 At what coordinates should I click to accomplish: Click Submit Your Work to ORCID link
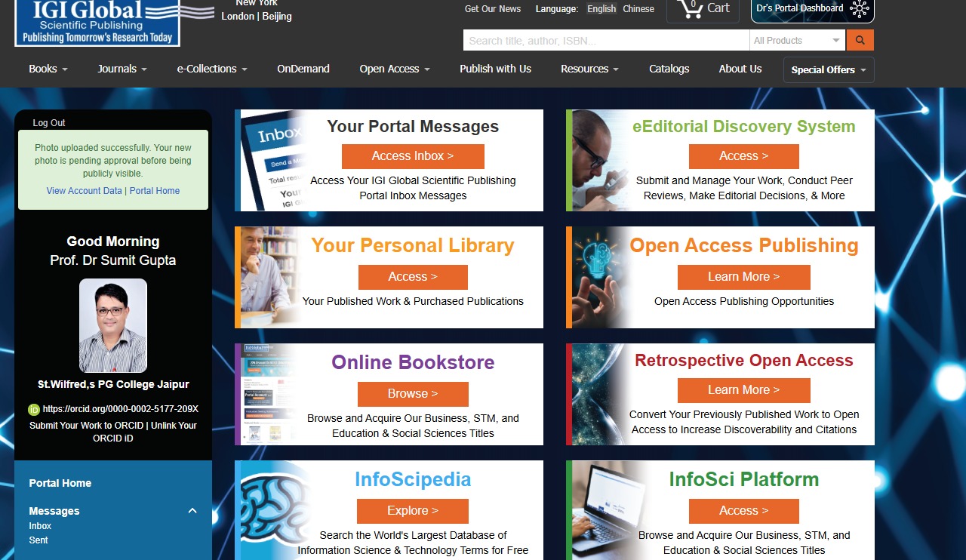[x=87, y=426]
